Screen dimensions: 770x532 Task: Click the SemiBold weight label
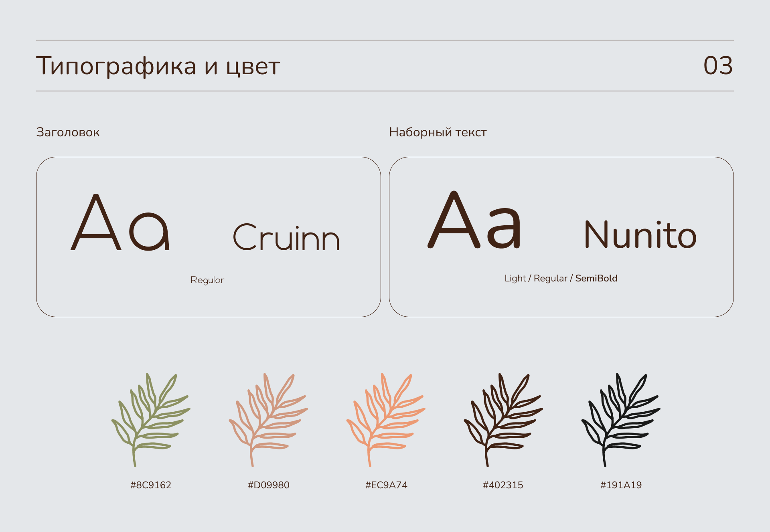pos(596,278)
